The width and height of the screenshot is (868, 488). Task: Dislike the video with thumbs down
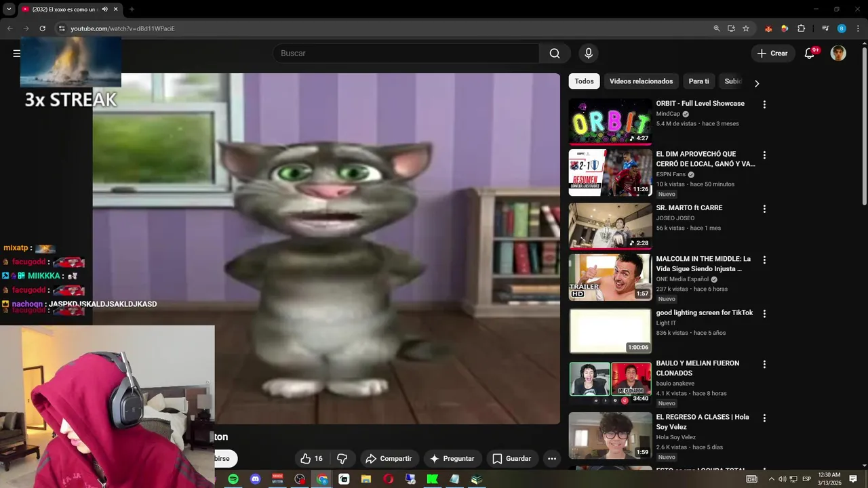click(x=342, y=459)
